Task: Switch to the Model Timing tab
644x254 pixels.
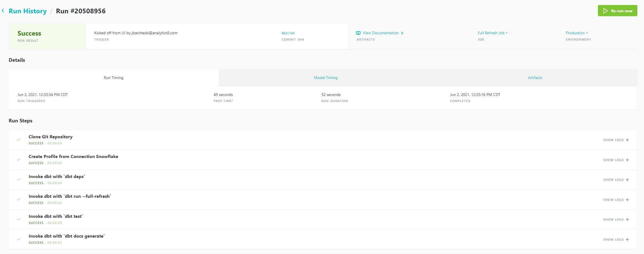Action: [x=325, y=78]
